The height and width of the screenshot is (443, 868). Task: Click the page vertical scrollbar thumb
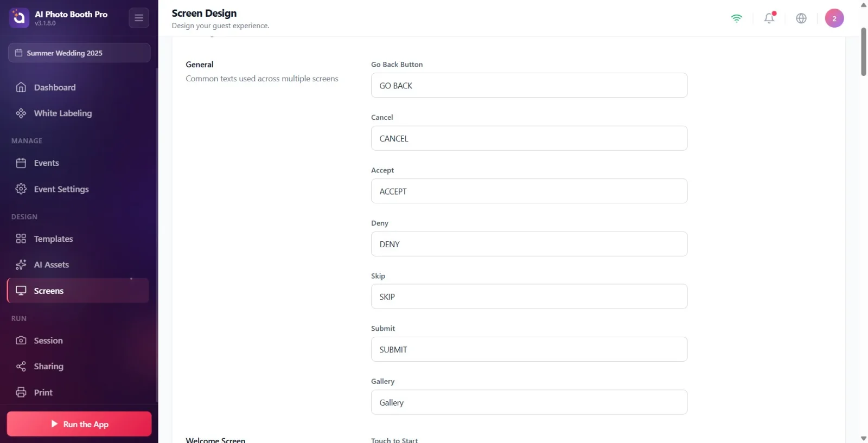(864, 52)
